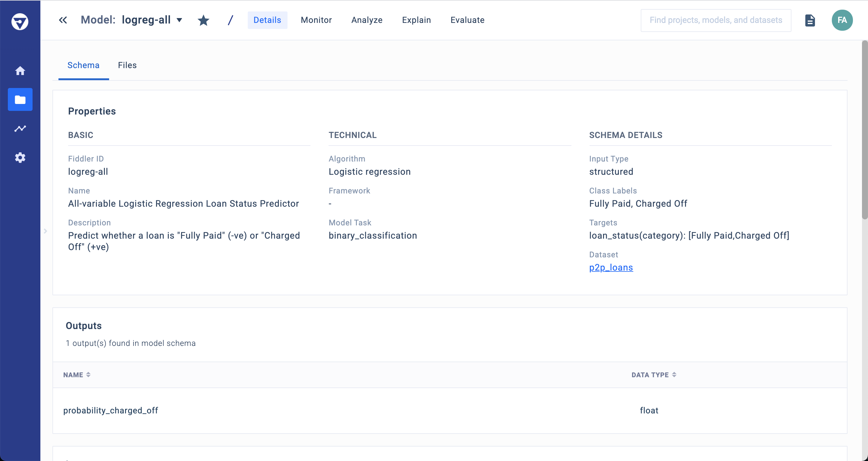The image size is (868, 461).
Task: Click the double-chevron back icon
Action: (x=63, y=20)
